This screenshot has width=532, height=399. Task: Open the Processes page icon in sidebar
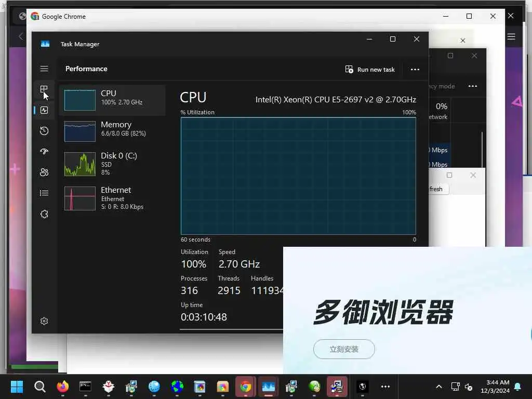coord(44,89)
